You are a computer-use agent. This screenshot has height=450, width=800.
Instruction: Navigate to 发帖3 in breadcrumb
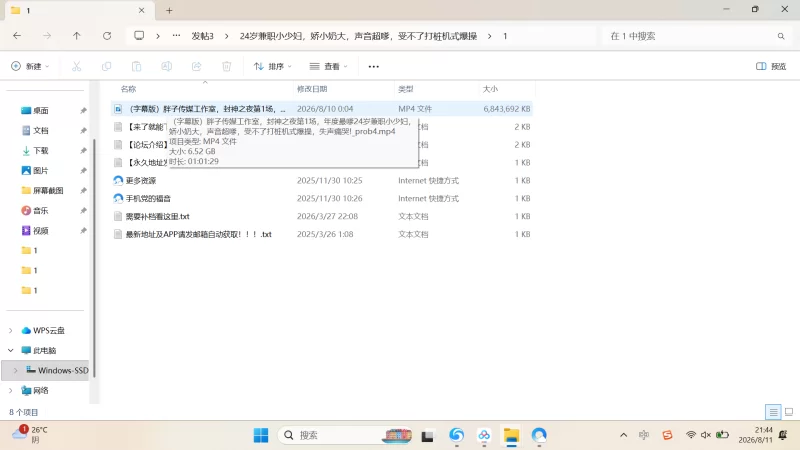(x=203, y=36)
